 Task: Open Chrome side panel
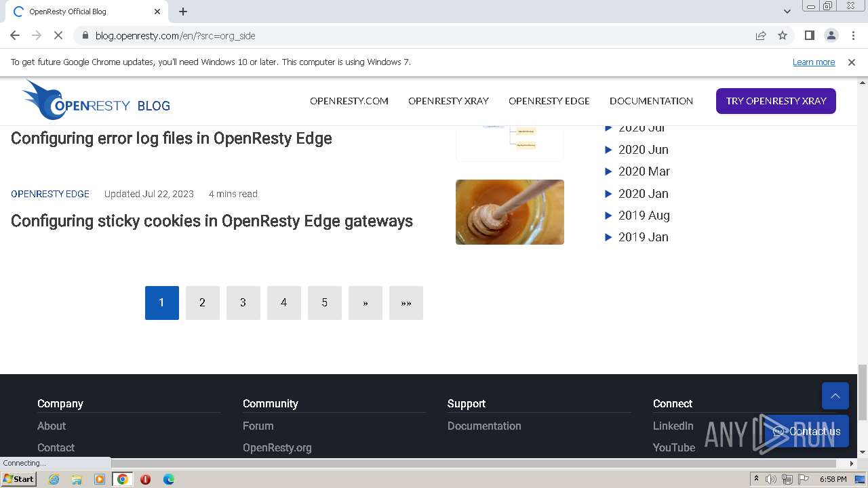pyautogui.click(x=809, y=35)
